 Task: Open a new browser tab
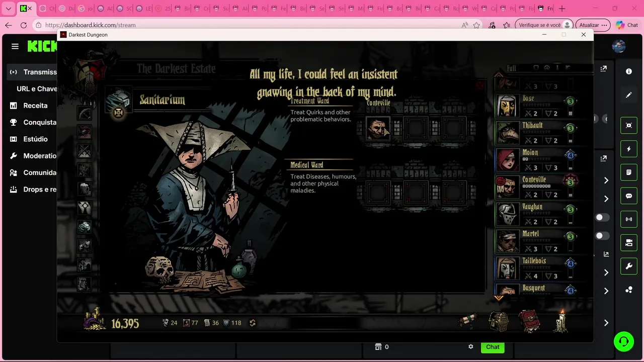click(562, 9)
